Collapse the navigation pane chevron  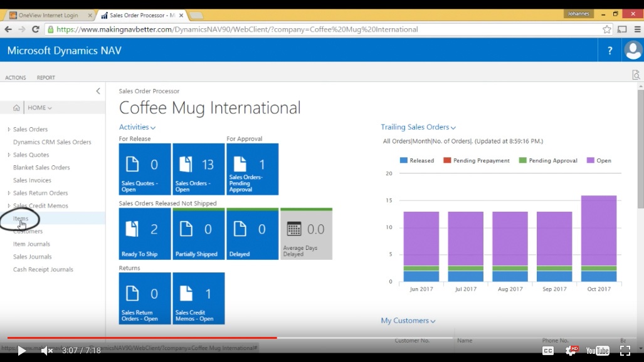click(x=98, y=91)
